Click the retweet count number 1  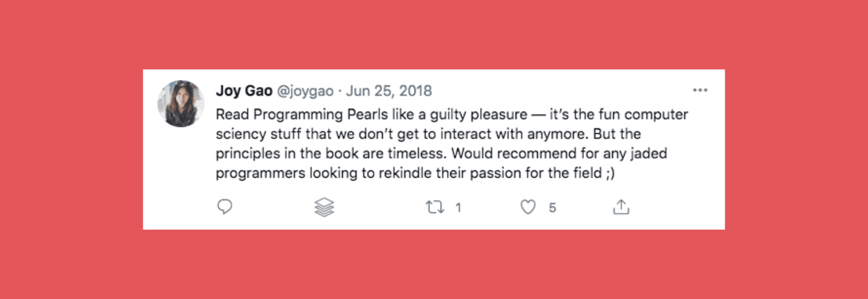pos(458,208)
